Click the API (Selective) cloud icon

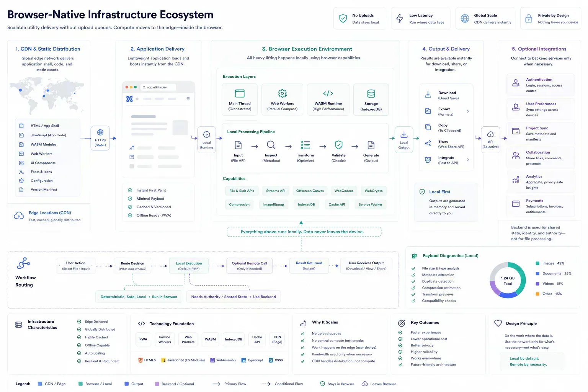[491, 134]
